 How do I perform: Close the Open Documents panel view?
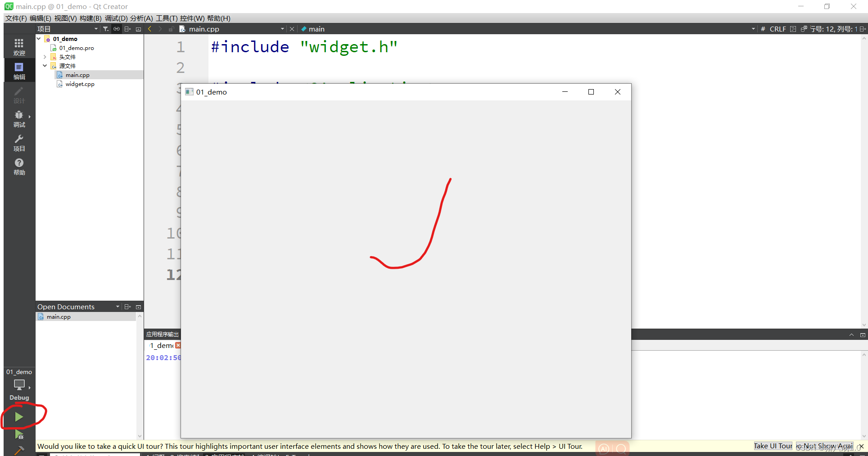click(139, 307)
